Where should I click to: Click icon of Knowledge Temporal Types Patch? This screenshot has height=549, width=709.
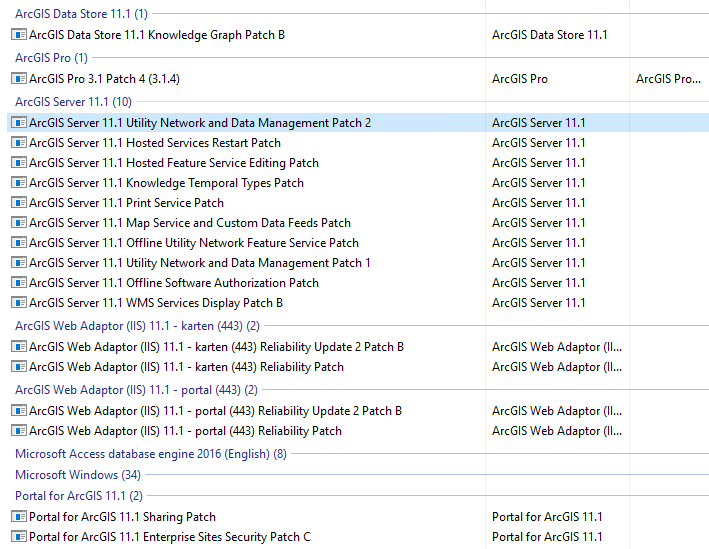click(x=19, y=182)
